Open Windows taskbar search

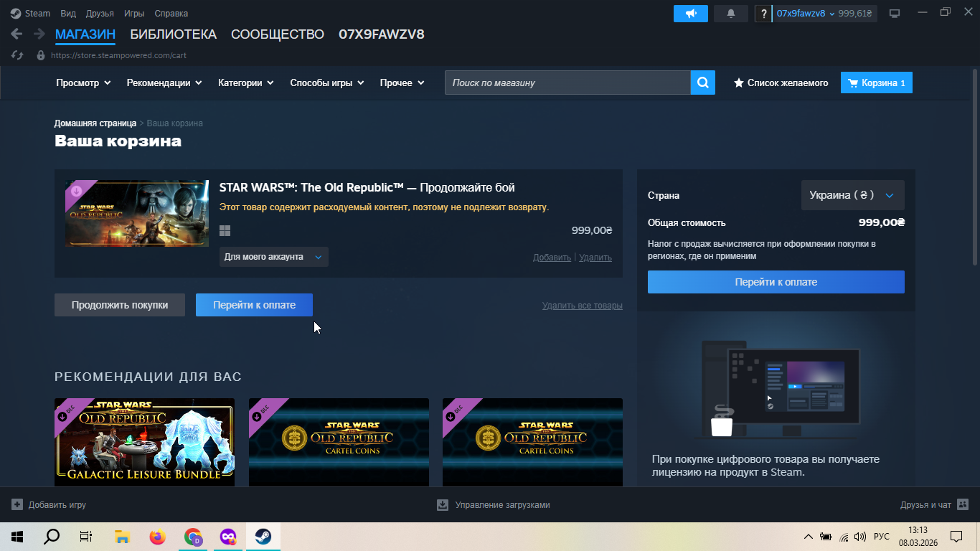pos(52,537)
